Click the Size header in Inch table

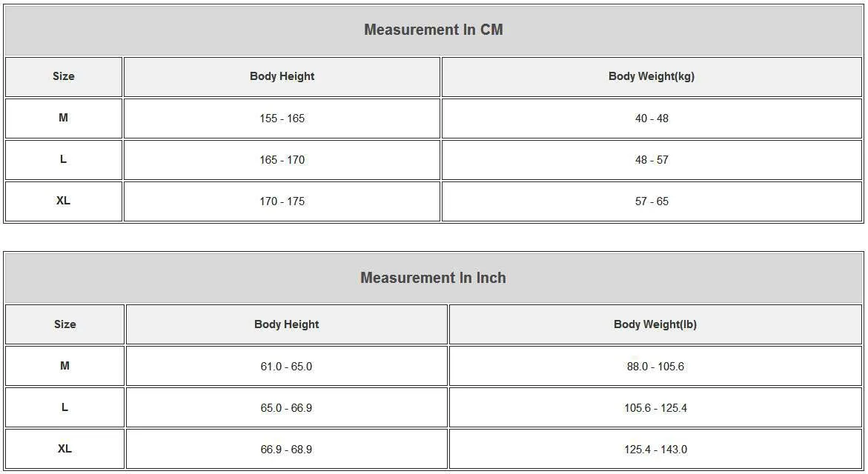coord(65,324)
